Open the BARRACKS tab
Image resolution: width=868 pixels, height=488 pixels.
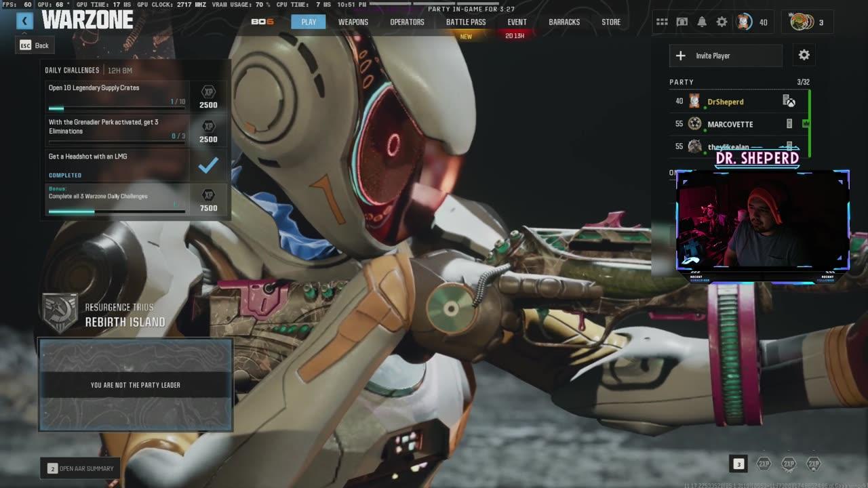point(564,22)
